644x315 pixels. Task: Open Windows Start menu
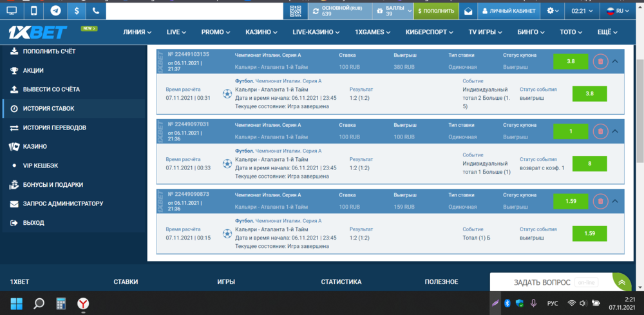pyautogui.click(x=17, y=303)
